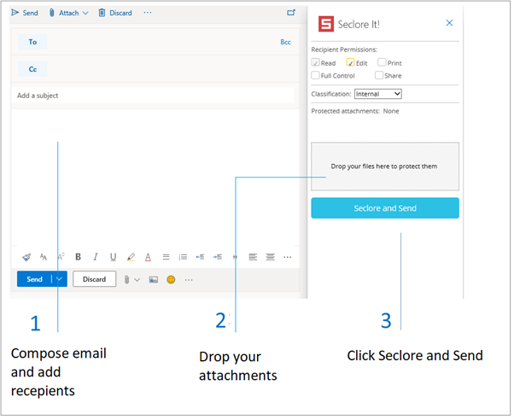The width and height of the screenshot is (514, 420).
Task: Choose the highlight color pen
Action: [131, 258]
